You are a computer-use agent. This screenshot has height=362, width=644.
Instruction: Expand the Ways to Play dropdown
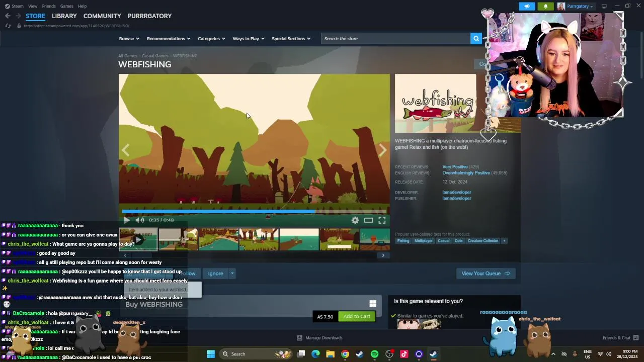click(249, 39)
